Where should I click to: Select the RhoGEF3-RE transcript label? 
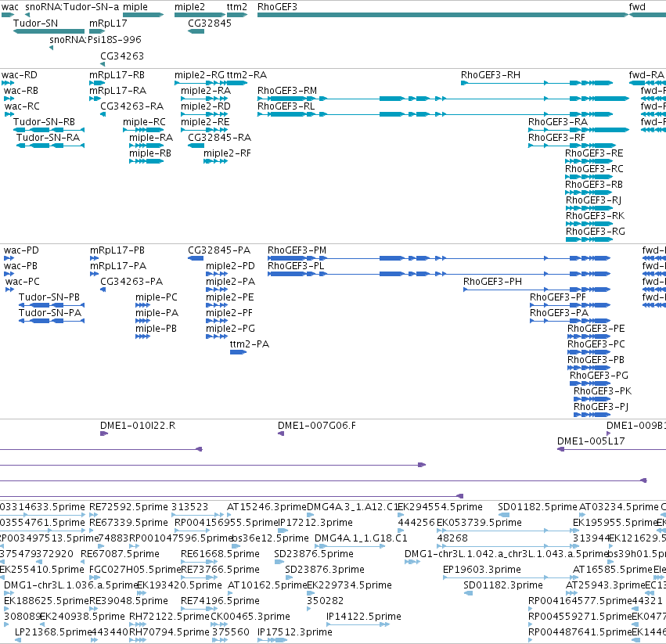pos(594,153)
